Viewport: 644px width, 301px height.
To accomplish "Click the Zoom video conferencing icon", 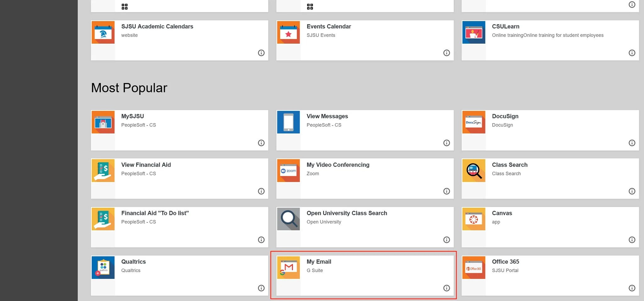I will coord(288,170).
